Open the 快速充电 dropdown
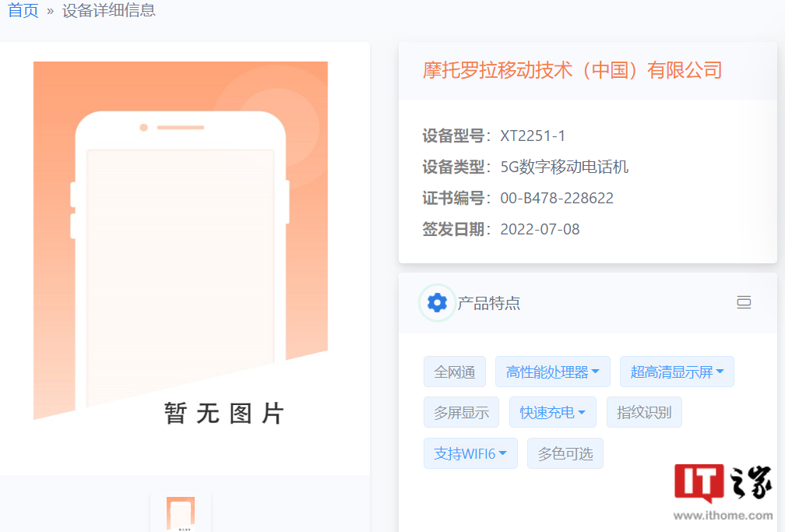Screen dimensions: 785x532 click(x=553, y=412)
